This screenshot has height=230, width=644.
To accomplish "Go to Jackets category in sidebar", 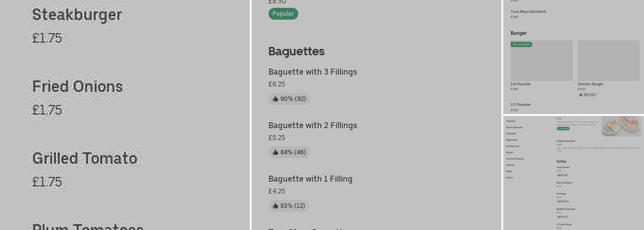I will (x=510, y=165).
